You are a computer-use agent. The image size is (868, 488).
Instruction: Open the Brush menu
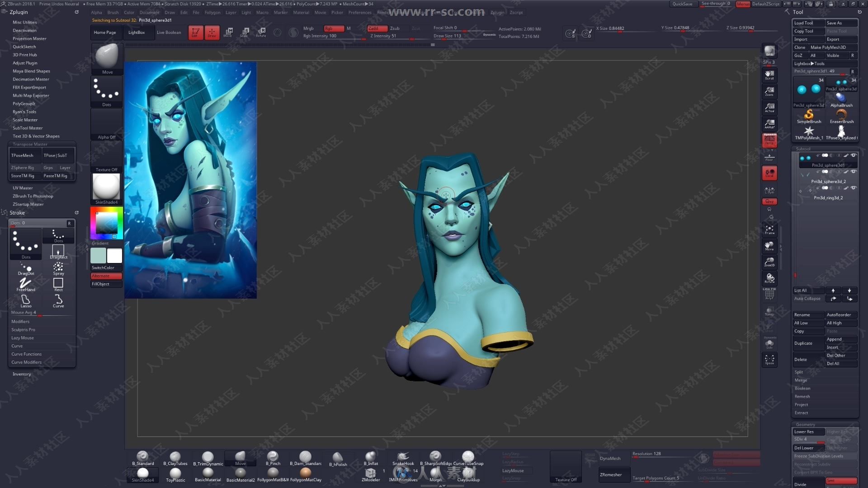(x=113, y=13)
